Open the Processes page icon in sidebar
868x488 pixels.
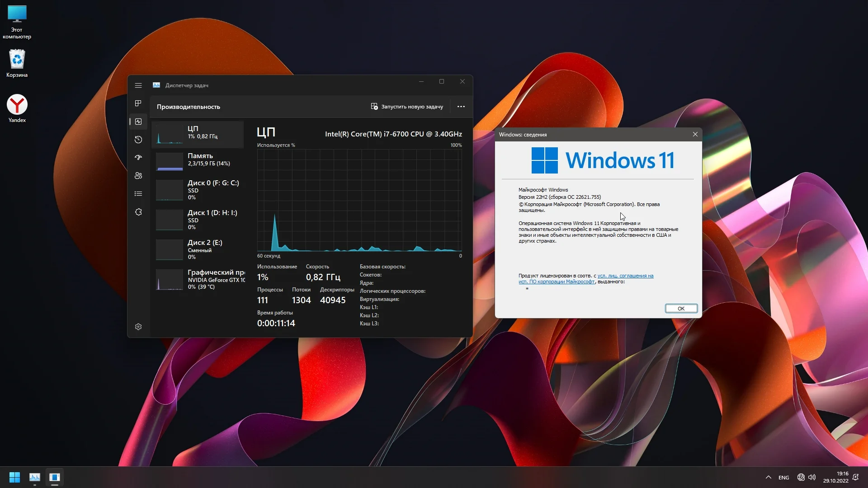pos(138,103)
